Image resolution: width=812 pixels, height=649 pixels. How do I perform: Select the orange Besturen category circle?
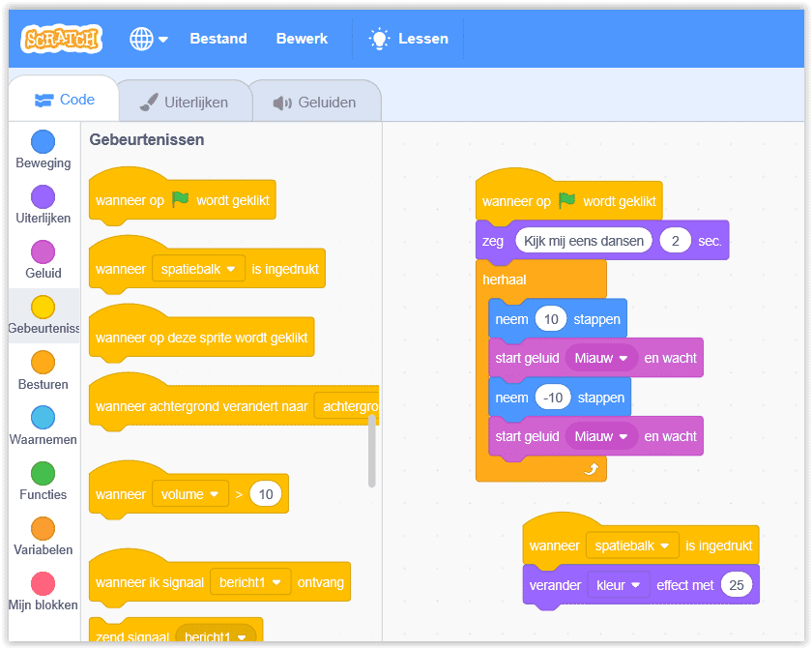(x=43, y=363)
